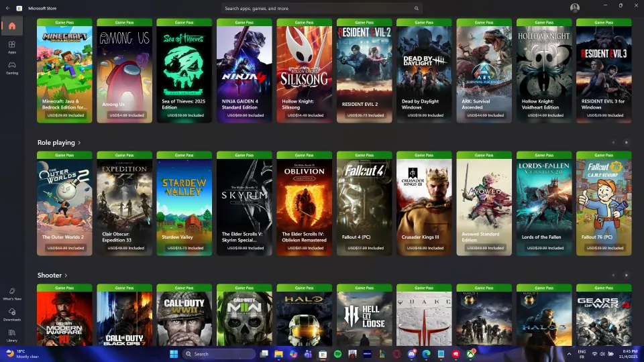The height and width of the screenshot is (362, 644).
Task: Open the Apps section in sidebar
Action: pos(12,47)
